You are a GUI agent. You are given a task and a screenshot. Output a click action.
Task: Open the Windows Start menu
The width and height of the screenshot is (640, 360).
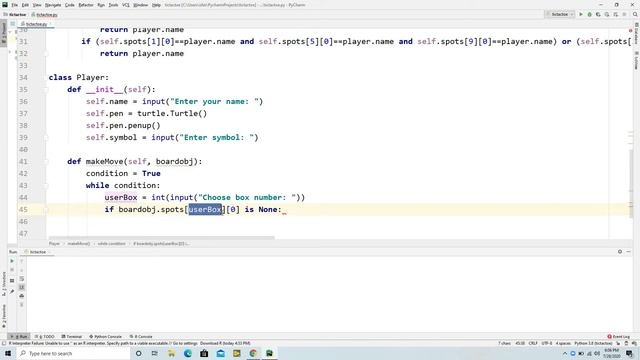(8, 353)
